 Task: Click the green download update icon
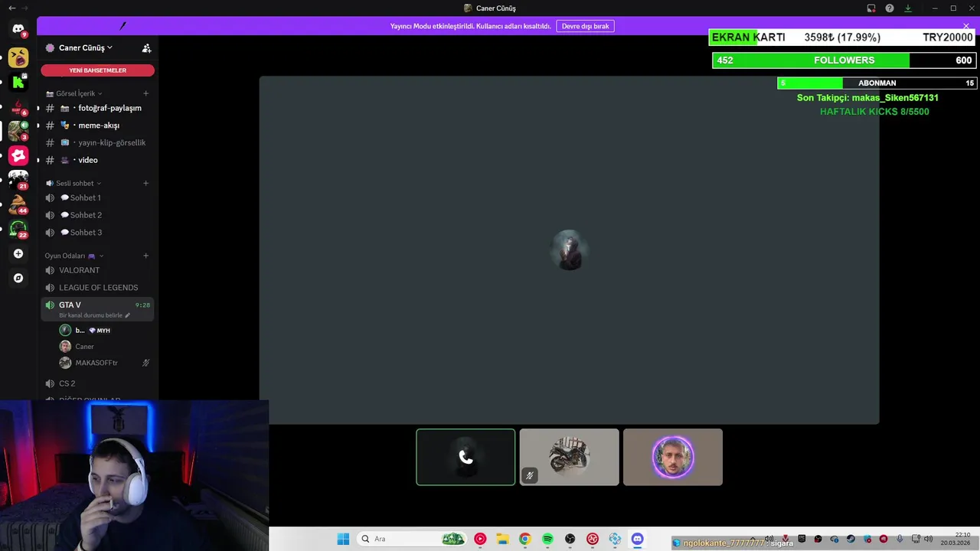click(x=908, y=8)
